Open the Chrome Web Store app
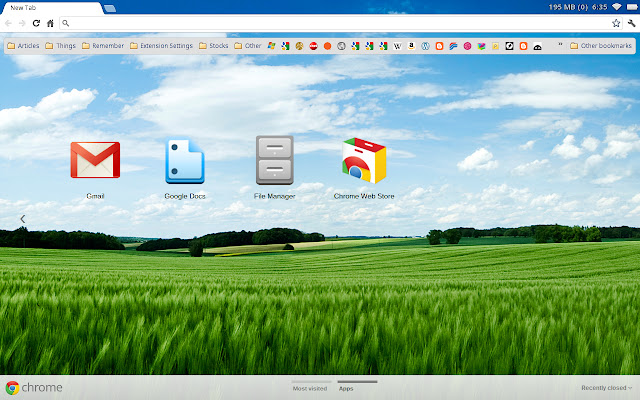Screen dimensions: 640x400 click(x=364, y=160)
